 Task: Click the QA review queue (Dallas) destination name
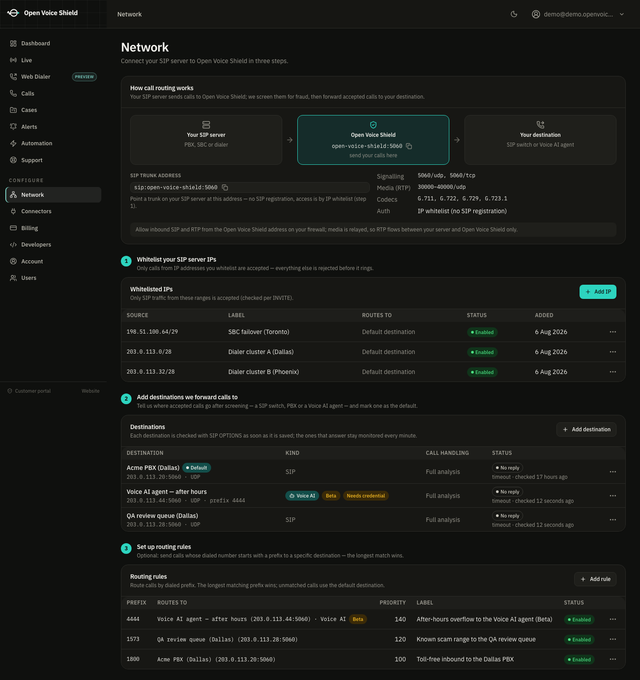[x=162, y=516]
